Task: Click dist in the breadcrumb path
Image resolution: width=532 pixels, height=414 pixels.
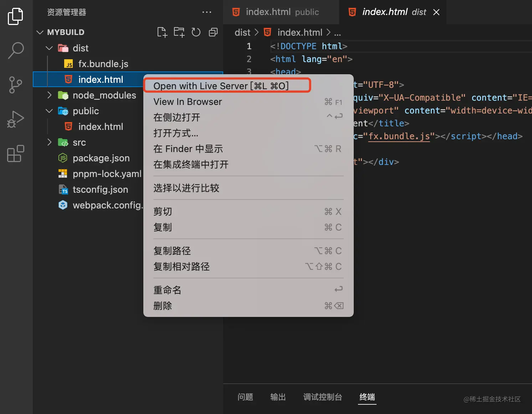Action: [x=242, y=32]
